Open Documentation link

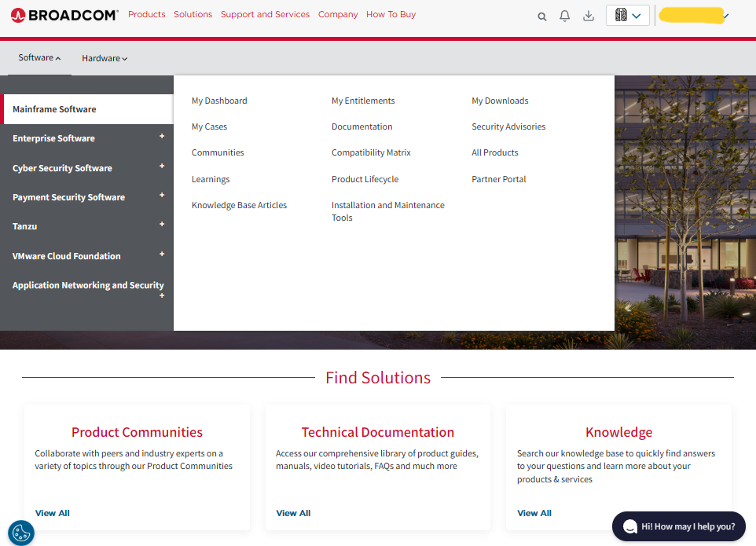[x=362, y=126]
